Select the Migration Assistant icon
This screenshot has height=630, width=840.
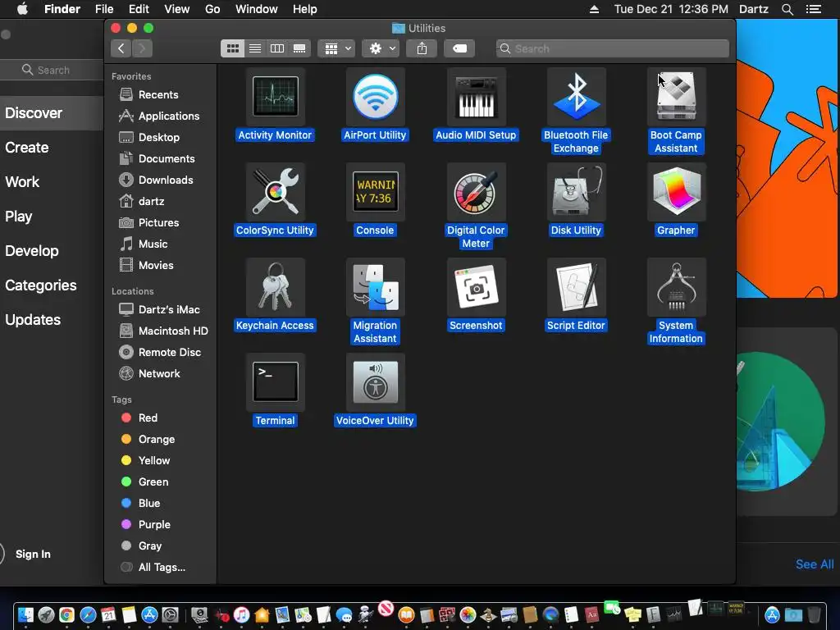coord(375,287)
